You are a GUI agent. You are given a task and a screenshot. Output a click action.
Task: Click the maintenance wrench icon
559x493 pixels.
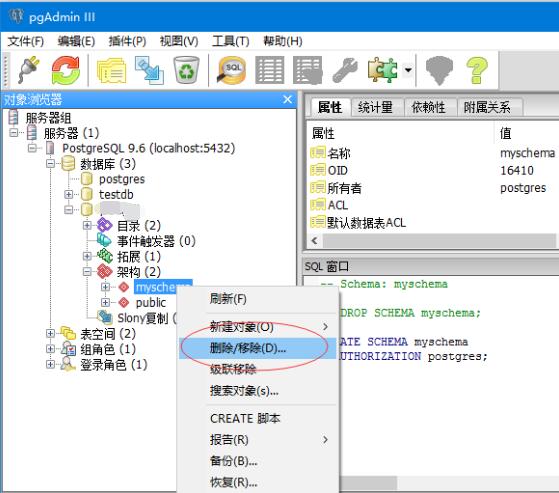[x=345, y=70]
